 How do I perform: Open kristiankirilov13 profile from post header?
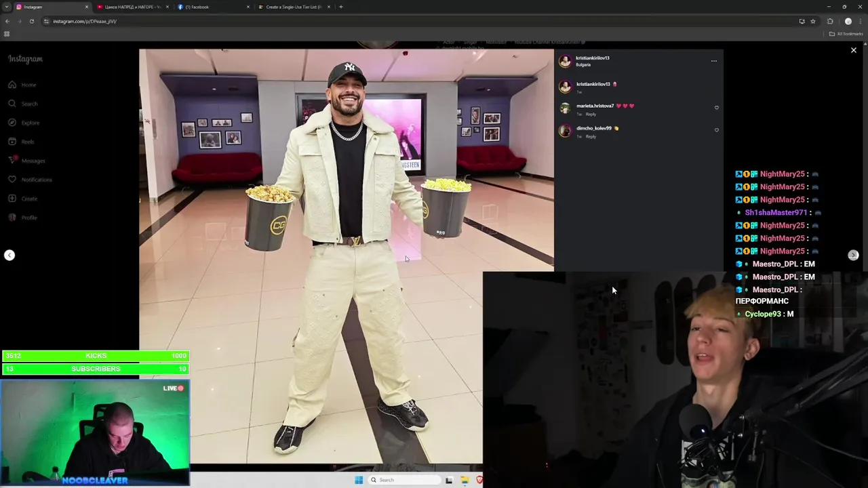coord(593,58)
